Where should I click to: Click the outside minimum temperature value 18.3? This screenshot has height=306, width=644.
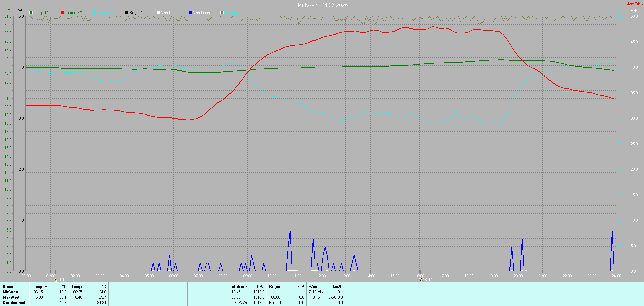[x=63, y=292]
